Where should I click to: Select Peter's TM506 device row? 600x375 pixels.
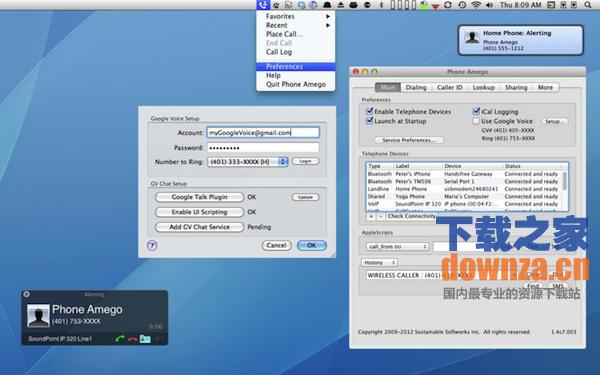pos(464,181)
